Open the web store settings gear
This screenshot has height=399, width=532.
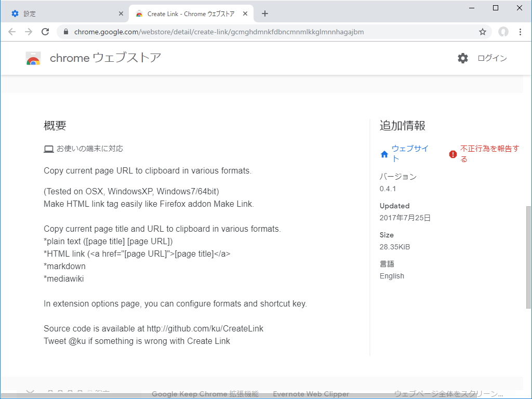(x=462, y=58)
